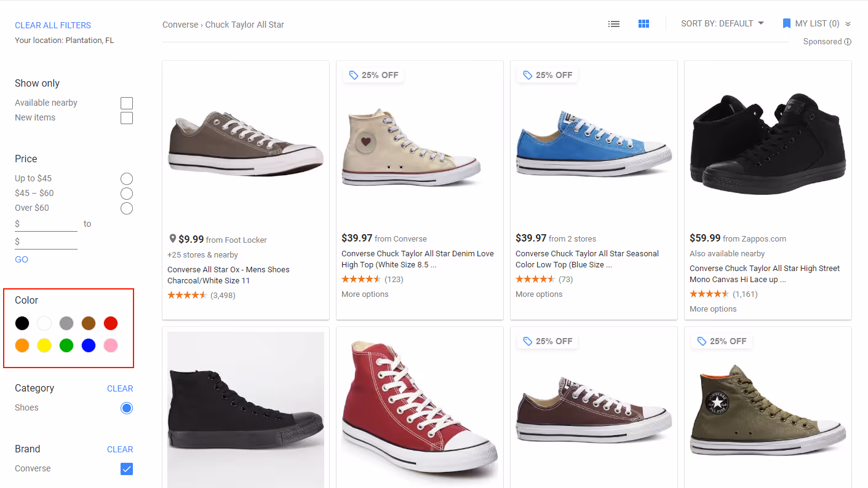Open the High Street Mono Canvas title

click(x=765, y=274)
